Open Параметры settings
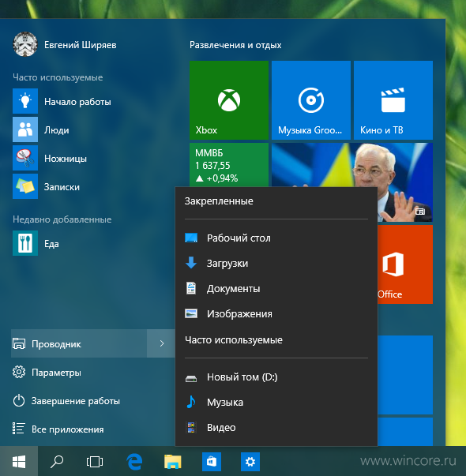Image resolution: width=466 pixels, height=476 pixels. (56, 372)
